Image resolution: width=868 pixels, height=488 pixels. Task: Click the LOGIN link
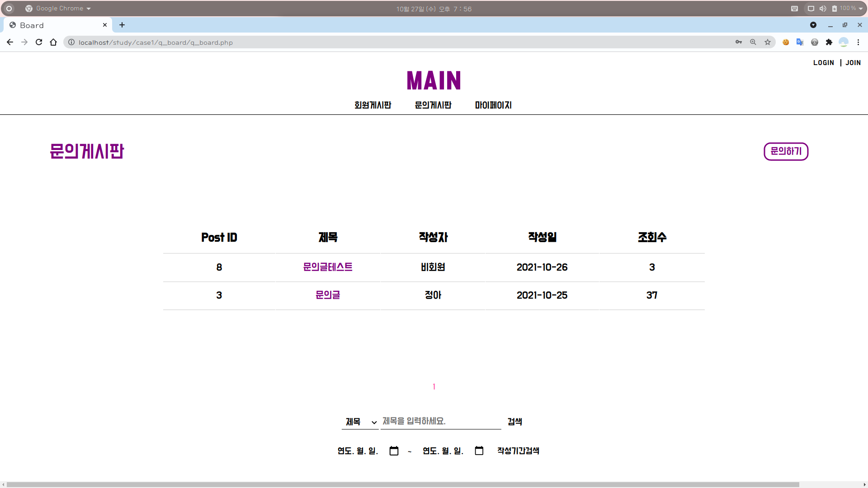click(823, 63)
